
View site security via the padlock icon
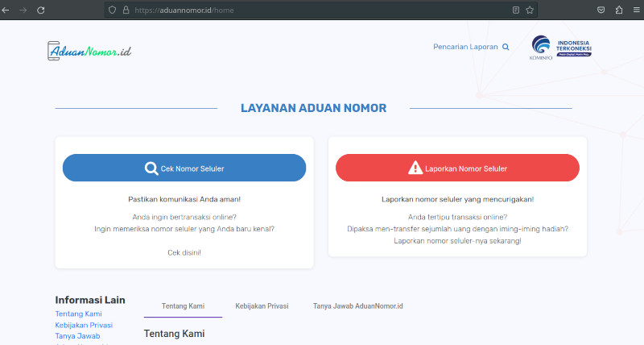click(x=126, y=10)
